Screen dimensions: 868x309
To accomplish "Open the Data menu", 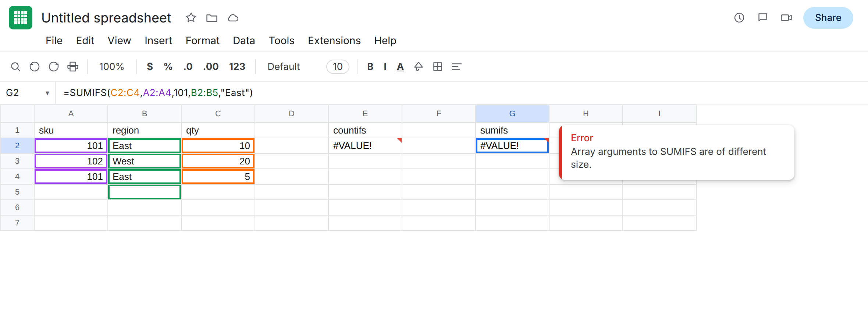I will pos(244,40).
